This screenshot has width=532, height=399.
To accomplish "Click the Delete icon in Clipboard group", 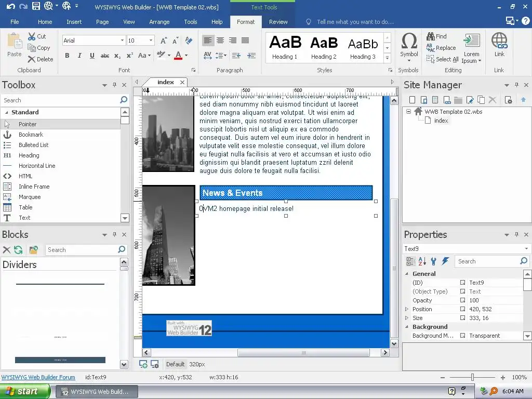I will [32, 59].
